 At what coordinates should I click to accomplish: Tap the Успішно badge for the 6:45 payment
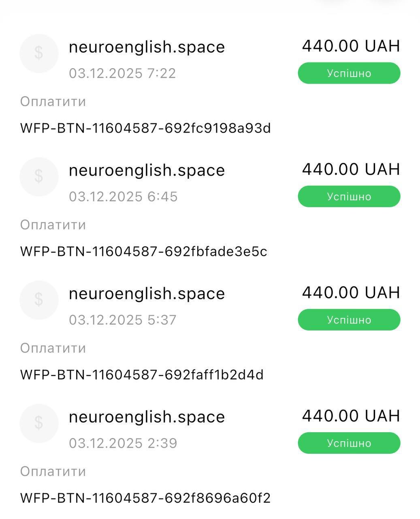pos(349,197)
